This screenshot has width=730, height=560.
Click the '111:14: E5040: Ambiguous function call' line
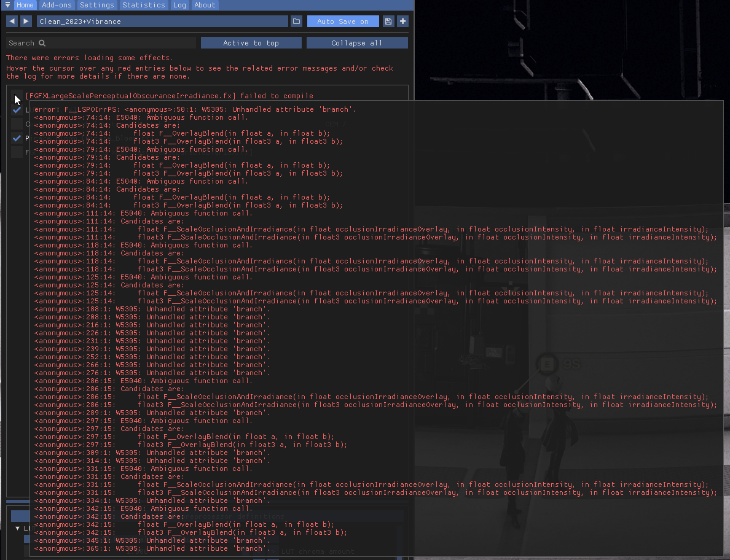pyautogui.click(x=143, y=213)
